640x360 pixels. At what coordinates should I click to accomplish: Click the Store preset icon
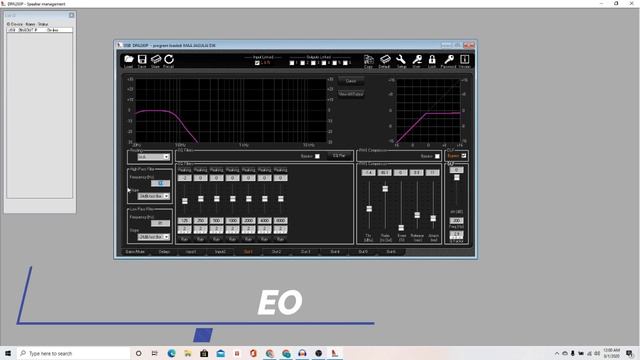pyautogui.click(x=156, y=60)
